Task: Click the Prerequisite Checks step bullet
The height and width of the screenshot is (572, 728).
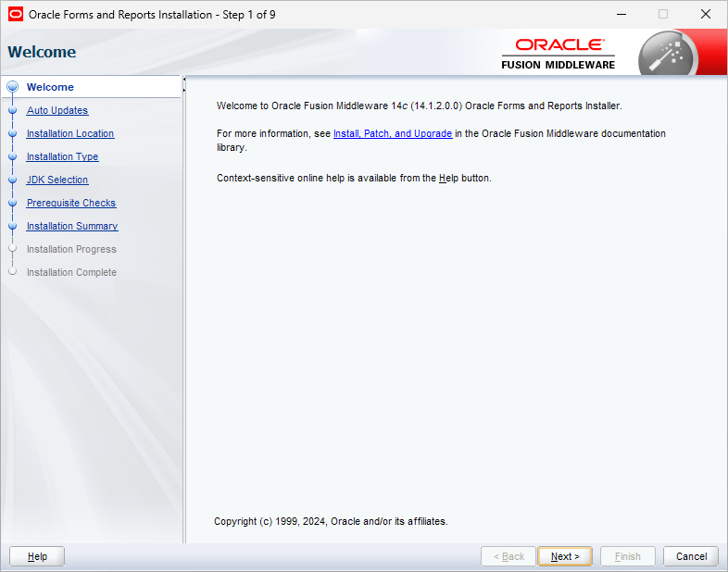Action: click(13, 204)
